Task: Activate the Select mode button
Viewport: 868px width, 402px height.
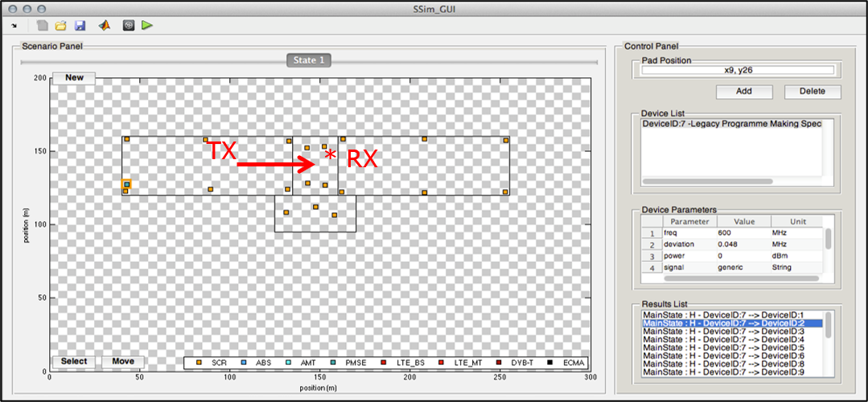Action: tap(74, 362)
